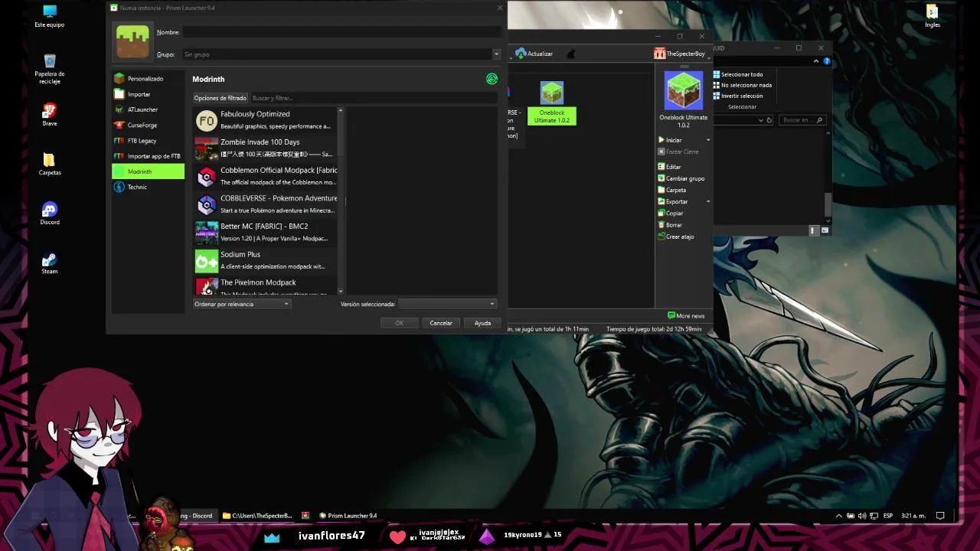Focus the Explorer Buscar search box
This screenshot has width=980, height=551.
point(802,120)
